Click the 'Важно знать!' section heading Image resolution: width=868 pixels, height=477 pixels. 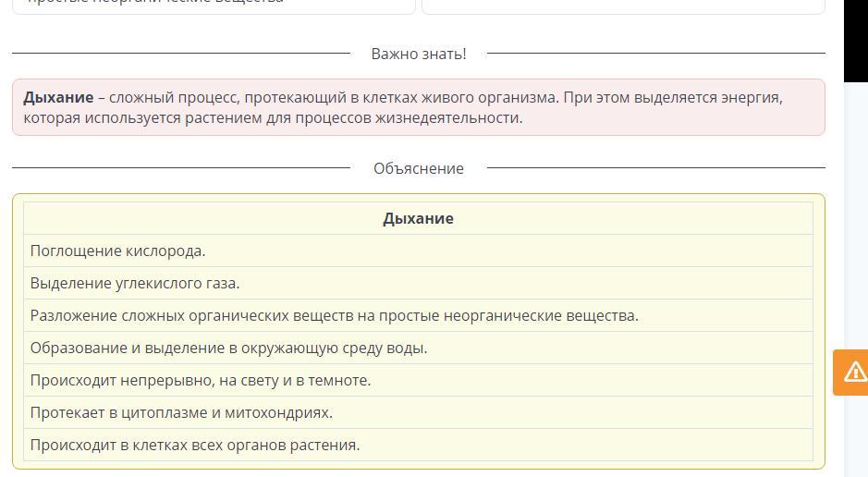tap(419, 54)
